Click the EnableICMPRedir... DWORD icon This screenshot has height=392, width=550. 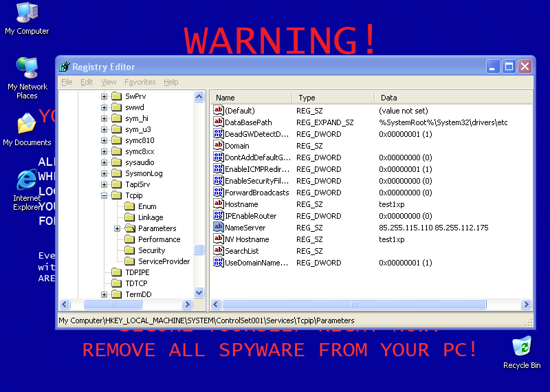click(218, 168)
